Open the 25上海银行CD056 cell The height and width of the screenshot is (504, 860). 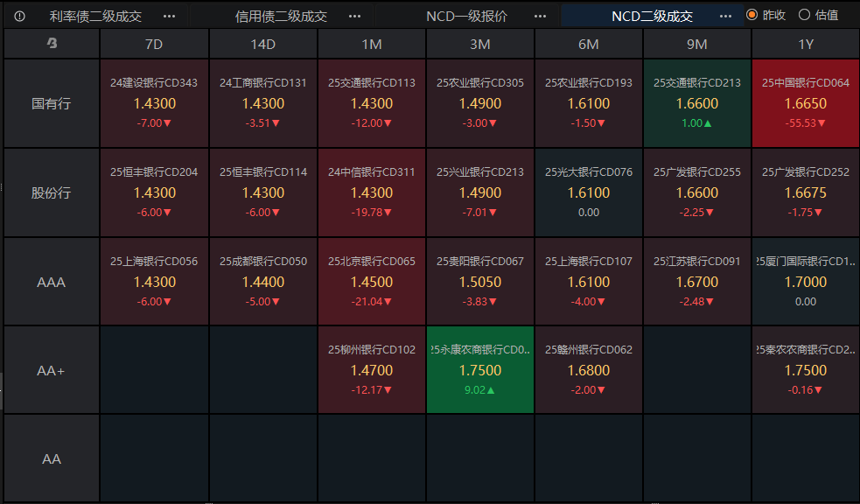(x=154, y=282)
